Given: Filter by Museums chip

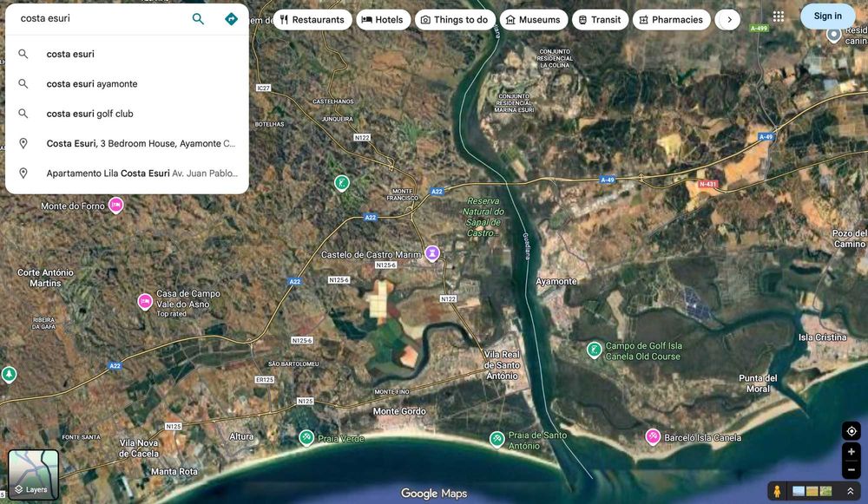Looking at the screenshot, I should pos(534,20).
